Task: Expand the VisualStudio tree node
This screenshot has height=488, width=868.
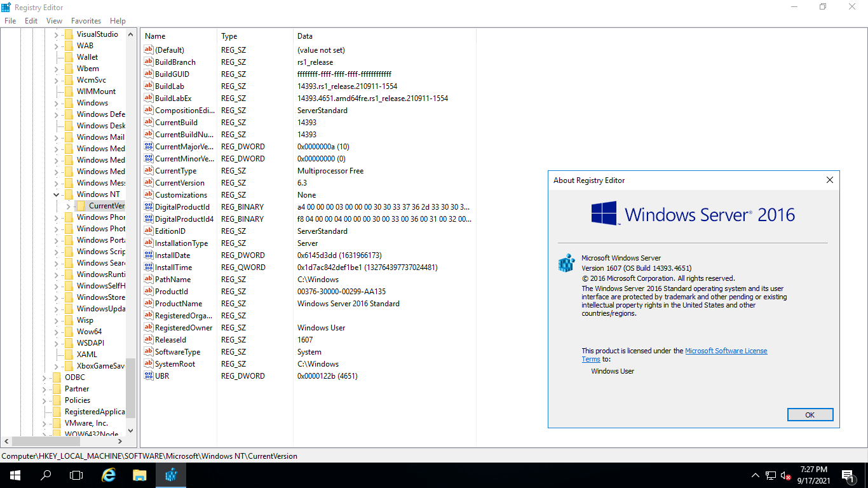Action: point(56,34)
